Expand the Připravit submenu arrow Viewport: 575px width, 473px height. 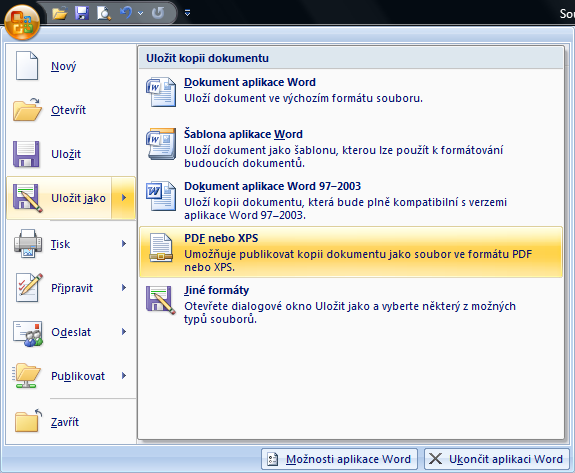pyautogui.click(x=124, y=288)
